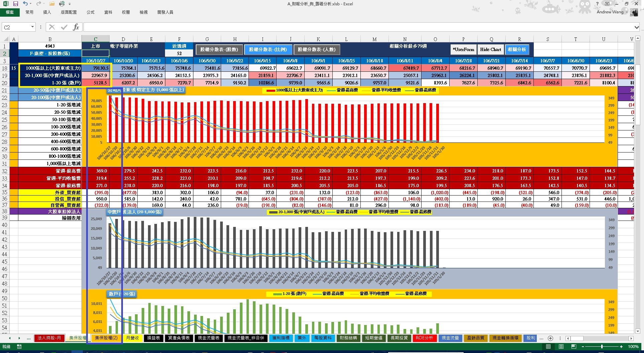Click the *UserForm button
644x353 pixels.
[463, 49]
